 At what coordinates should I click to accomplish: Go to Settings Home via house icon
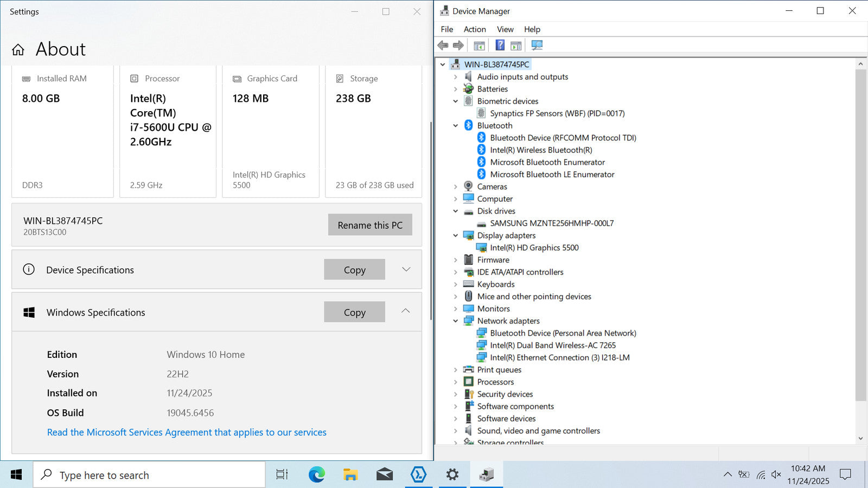tap(18, 50)
